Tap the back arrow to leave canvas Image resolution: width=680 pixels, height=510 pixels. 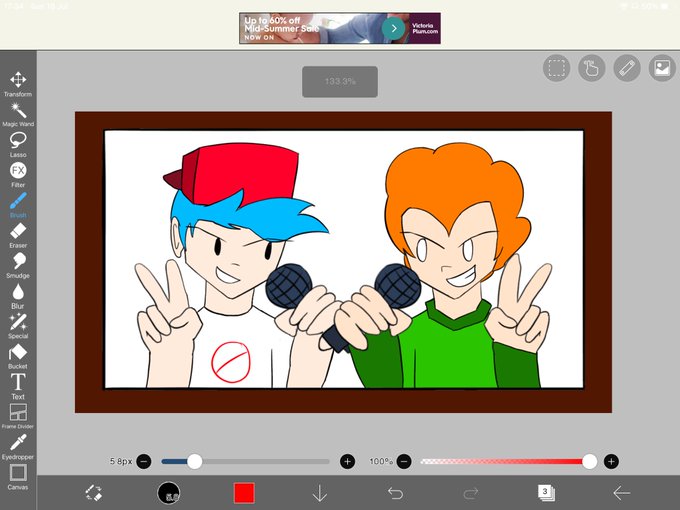point(621,493)
